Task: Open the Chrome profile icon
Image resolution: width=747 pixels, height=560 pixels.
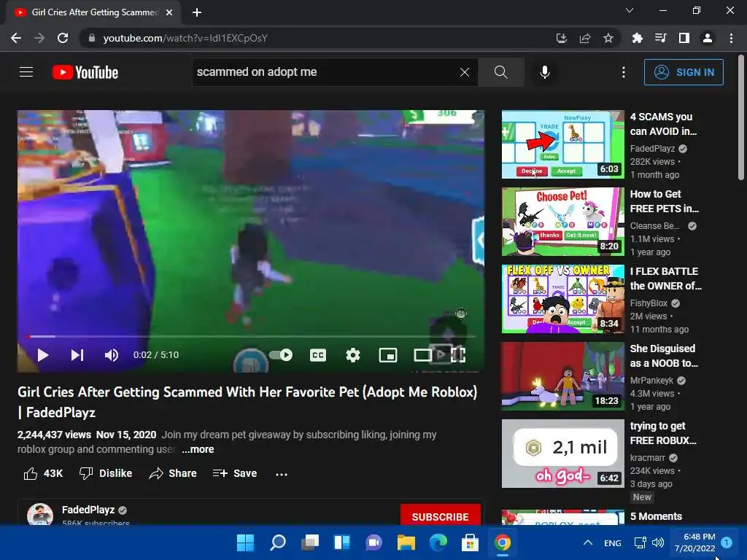Action: coord(708,38)
